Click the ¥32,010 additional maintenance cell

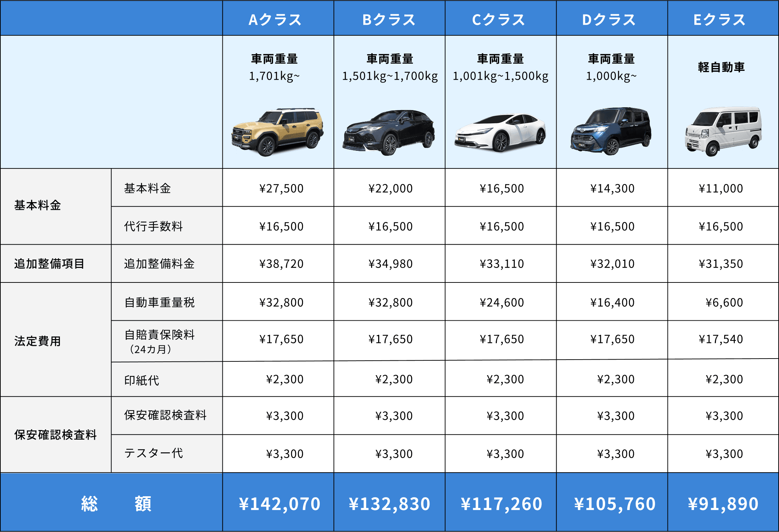[x=612, y=264]
